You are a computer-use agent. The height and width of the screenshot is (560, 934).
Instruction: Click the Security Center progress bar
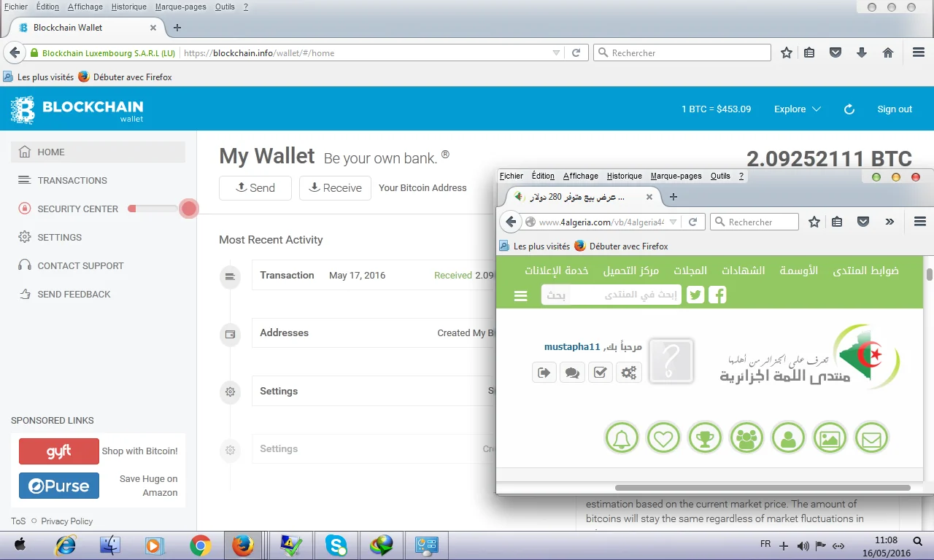(153, 209)
